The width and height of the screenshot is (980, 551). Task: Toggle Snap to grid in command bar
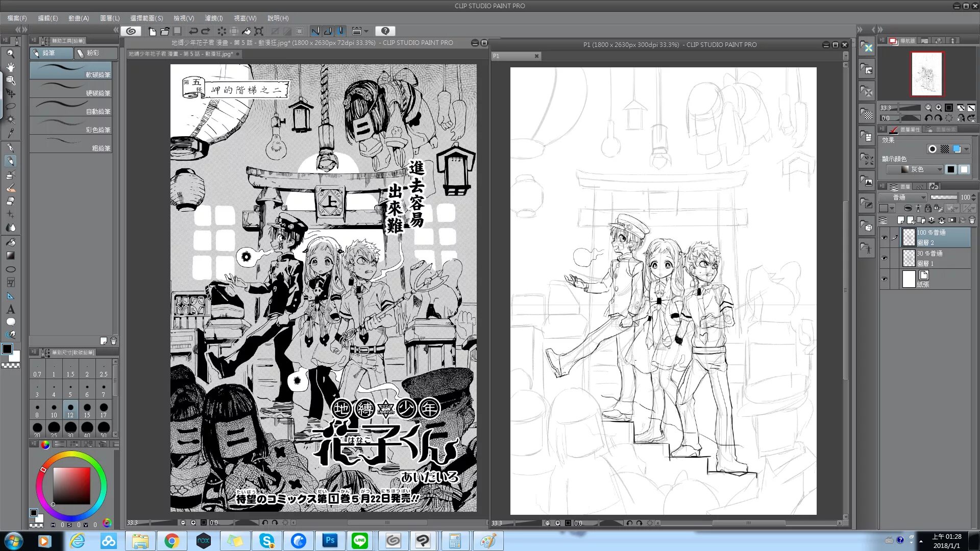pos(341,31)
